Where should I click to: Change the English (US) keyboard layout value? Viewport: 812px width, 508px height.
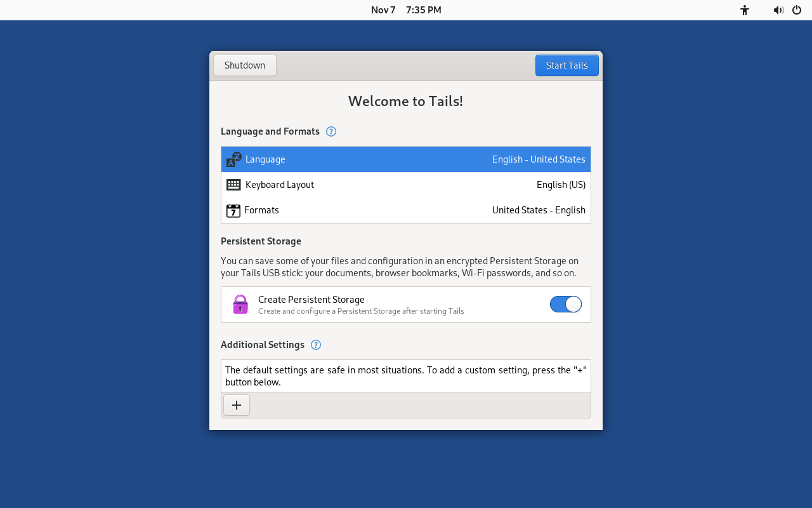pos(560,185)
